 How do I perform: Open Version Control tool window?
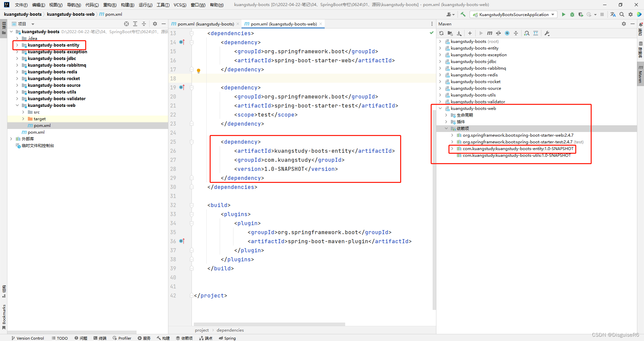pyautogui.click(x=28, y=338)
